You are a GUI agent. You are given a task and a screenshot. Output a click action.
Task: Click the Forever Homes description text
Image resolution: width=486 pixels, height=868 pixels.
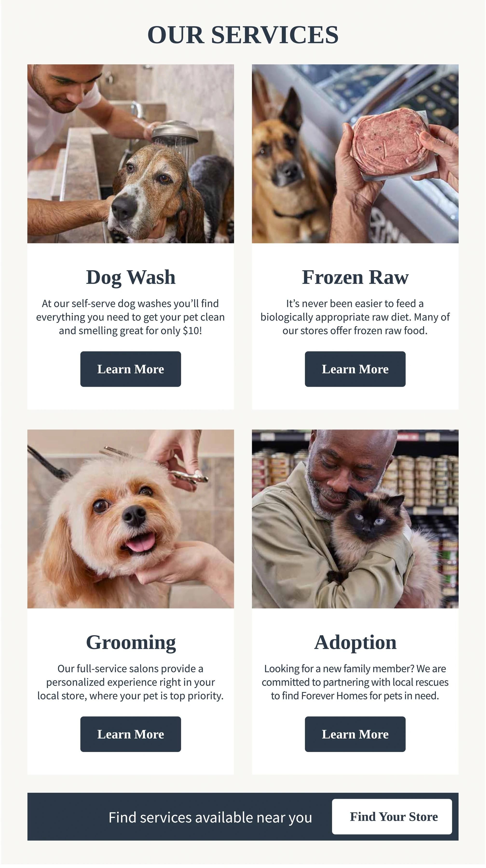coord(355,682)
